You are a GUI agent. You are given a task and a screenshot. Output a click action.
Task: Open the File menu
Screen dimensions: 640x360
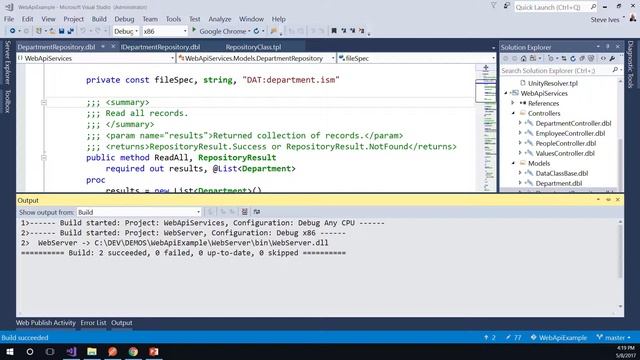click(x=9, y=19)
